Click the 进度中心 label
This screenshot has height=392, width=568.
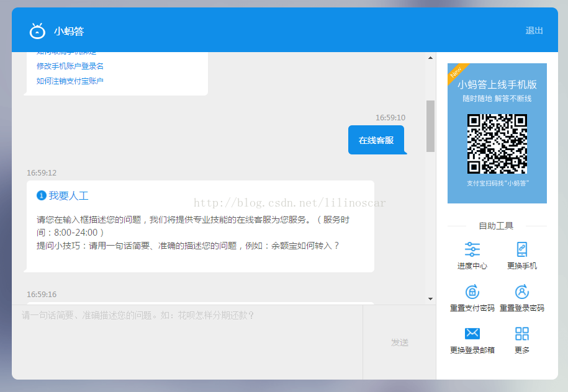click(472, 266)
